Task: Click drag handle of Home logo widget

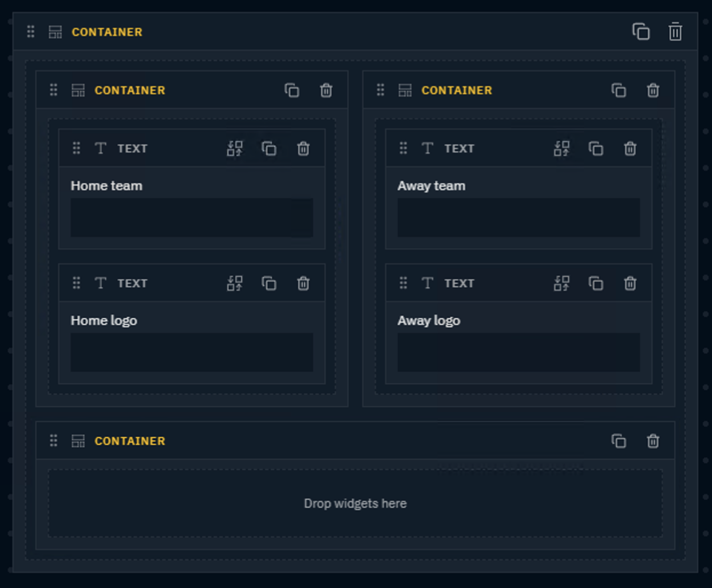Action: coord(77,283)
